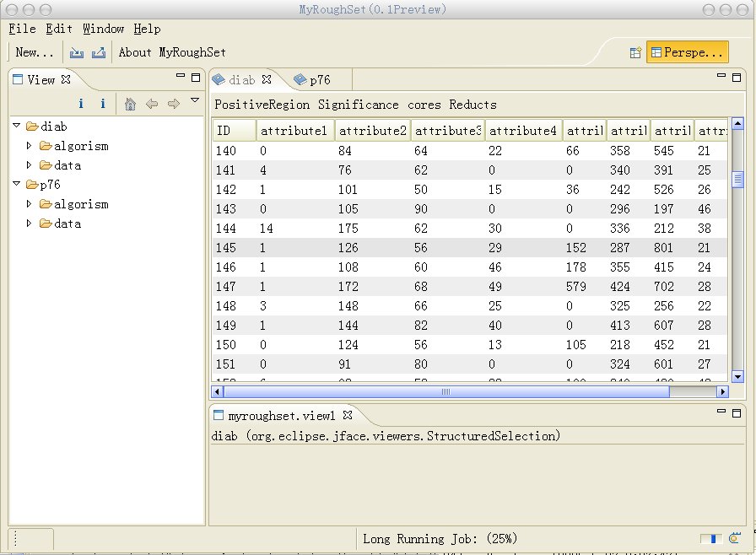Screen dimensions: 756x555
Task: Minimize the myroughset.view1 panel
Action: (721, 412)
